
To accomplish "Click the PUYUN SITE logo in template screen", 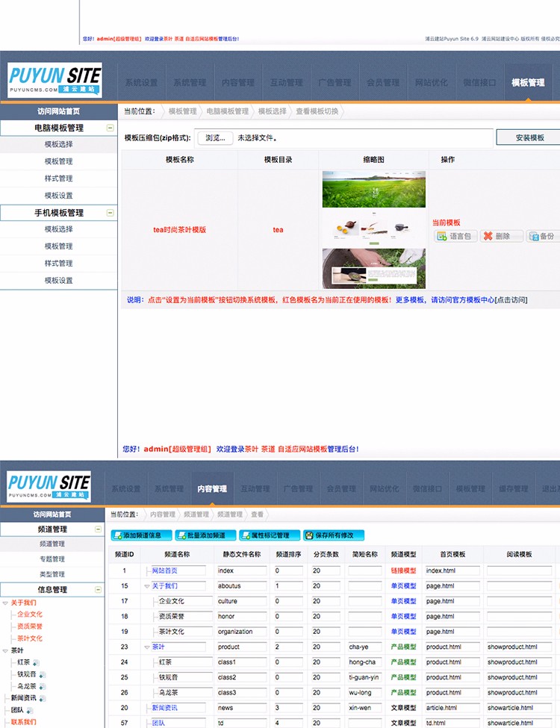I will point(55,80).
